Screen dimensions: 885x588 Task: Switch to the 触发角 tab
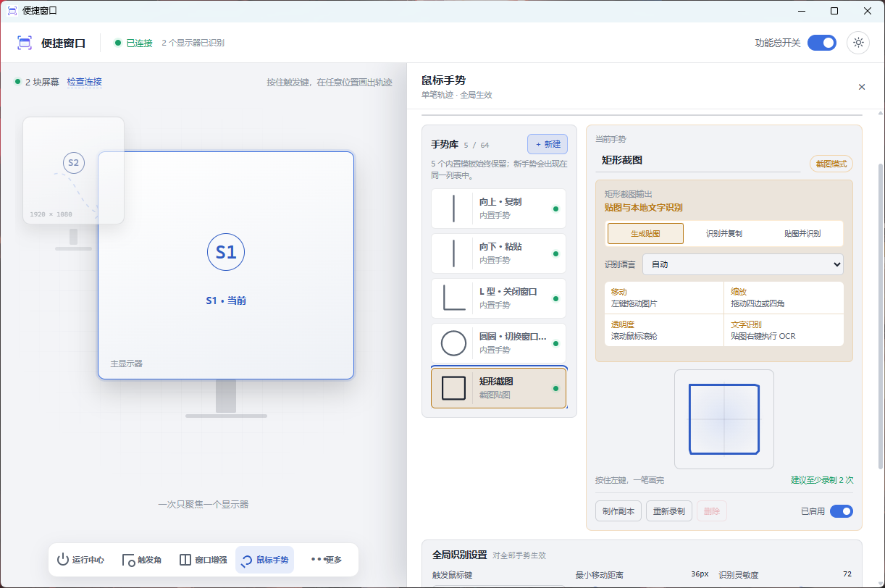pyautogui.click(x=142, y=560)
